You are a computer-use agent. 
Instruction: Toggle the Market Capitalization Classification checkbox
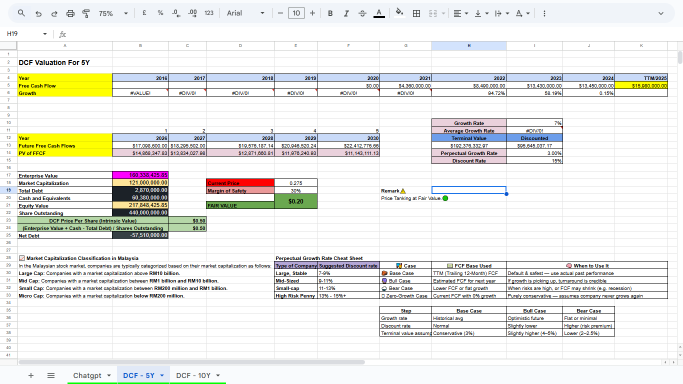click(x=22, y=258)
